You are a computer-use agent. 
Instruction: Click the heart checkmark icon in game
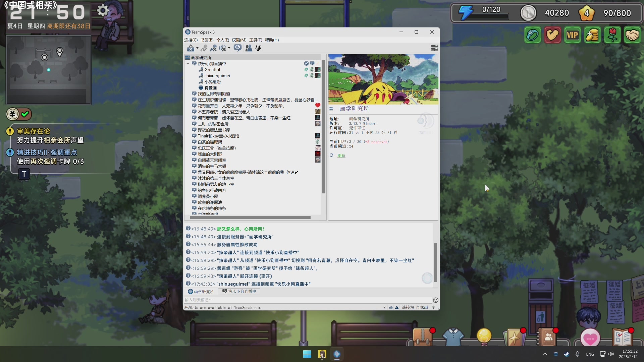pos(552,35)
